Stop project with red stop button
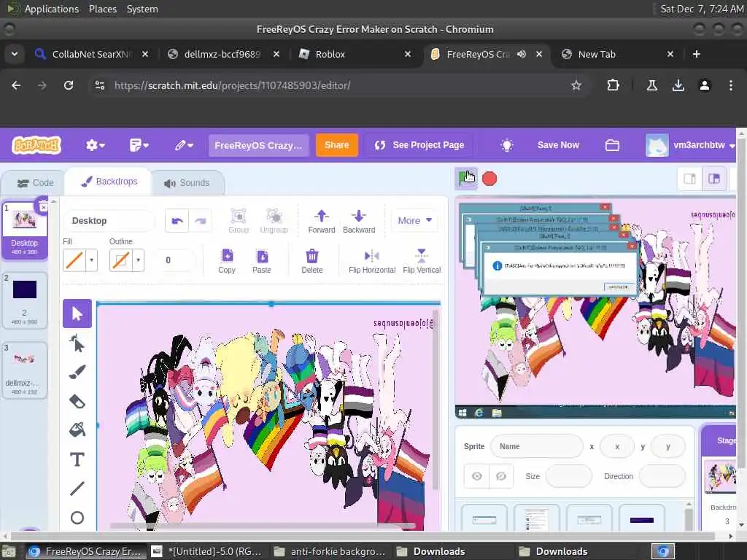The image size is (747, 560). pyautogui.click(x=489, y=179)
